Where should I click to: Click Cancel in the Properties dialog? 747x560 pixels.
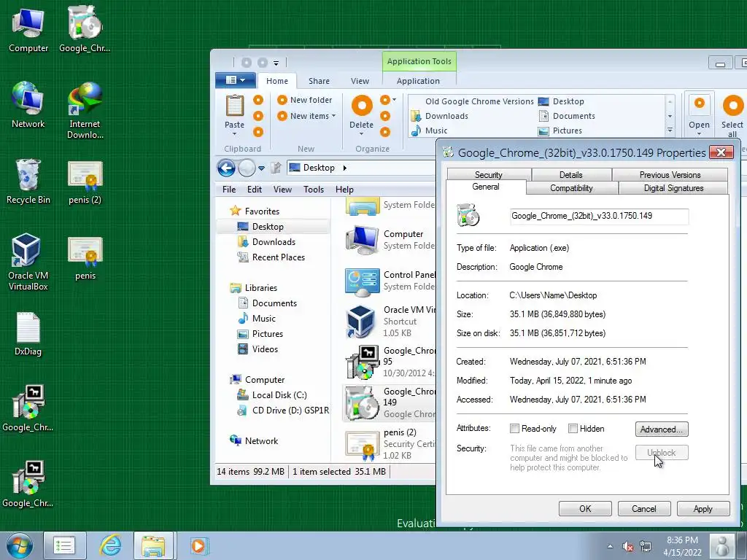click(x=644, y=508)
